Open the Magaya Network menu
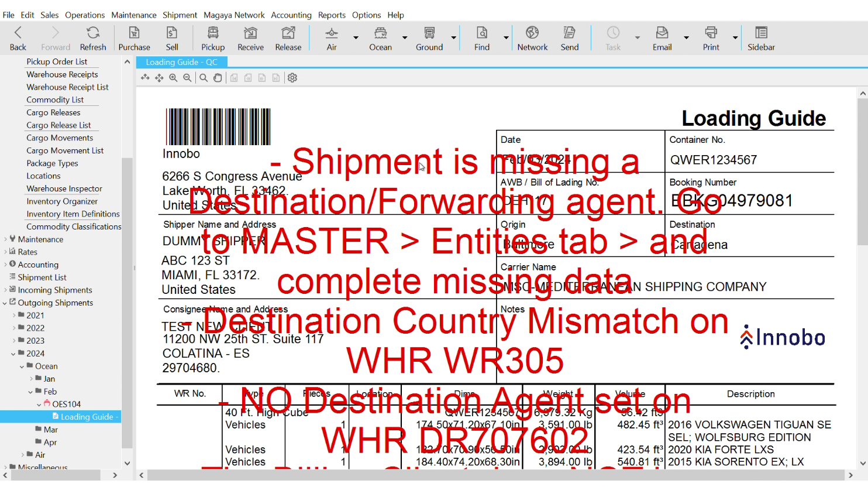The height and width of the screenshot is (487, 868). (234, 15)
